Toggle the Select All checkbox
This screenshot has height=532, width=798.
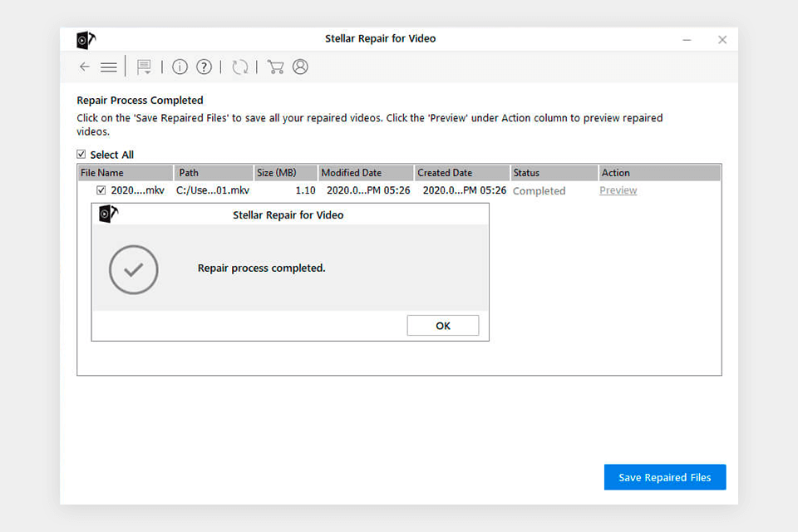(x=81, y=154)
